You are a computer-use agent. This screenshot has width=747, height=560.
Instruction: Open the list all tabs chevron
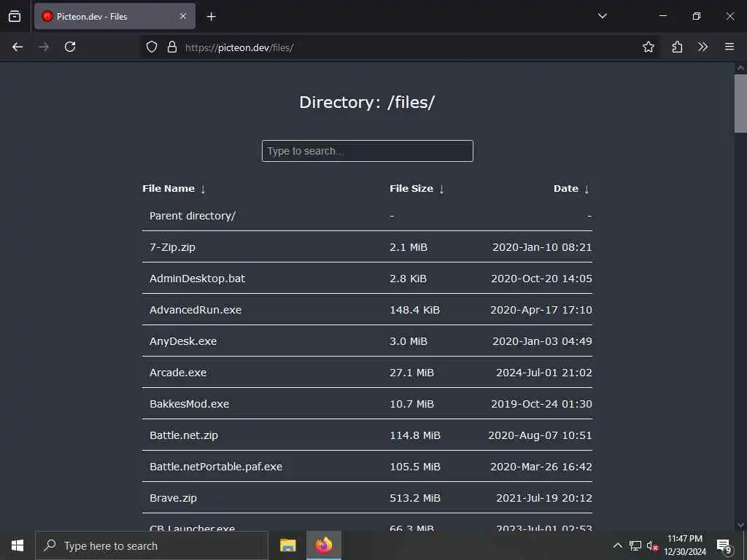[x=602, y=16]
